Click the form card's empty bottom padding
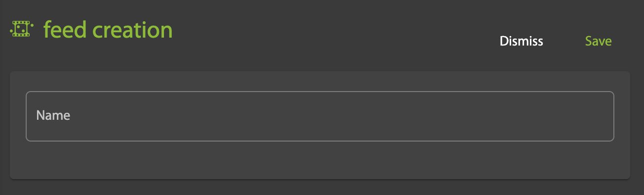The height and width of the screenshot is (195, 644). pos(320,160)
